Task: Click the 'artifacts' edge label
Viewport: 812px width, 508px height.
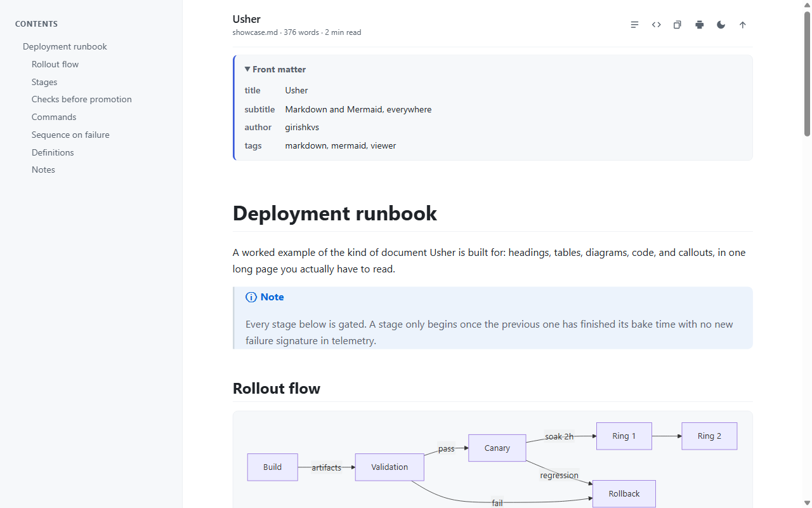Action: (x=327, y=467)
